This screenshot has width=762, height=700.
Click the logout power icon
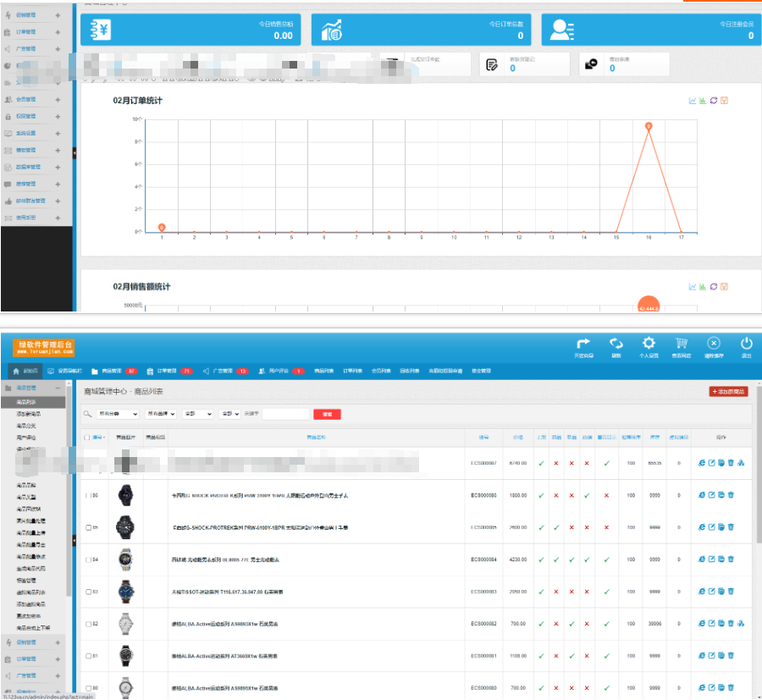[x=746, y=346]
